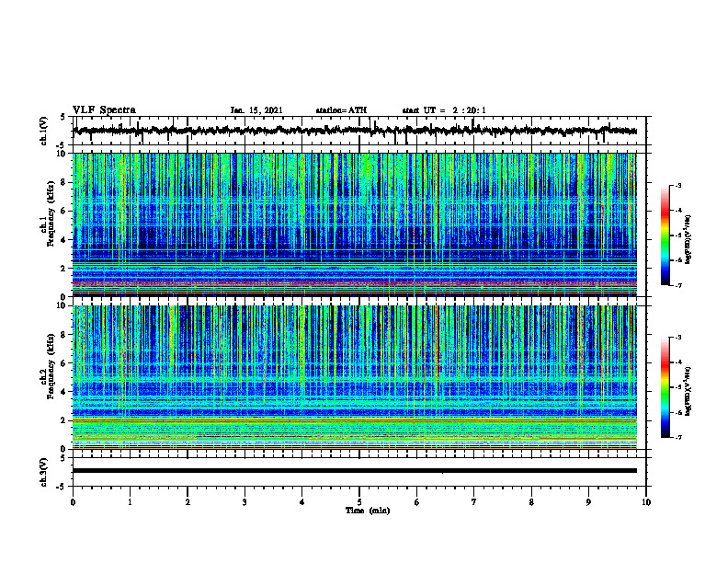Image resolution: width=728 pixels, height=563 pixels.
Task: Click inside the ch.1 spectrogram panel
Action: [355, 224]
